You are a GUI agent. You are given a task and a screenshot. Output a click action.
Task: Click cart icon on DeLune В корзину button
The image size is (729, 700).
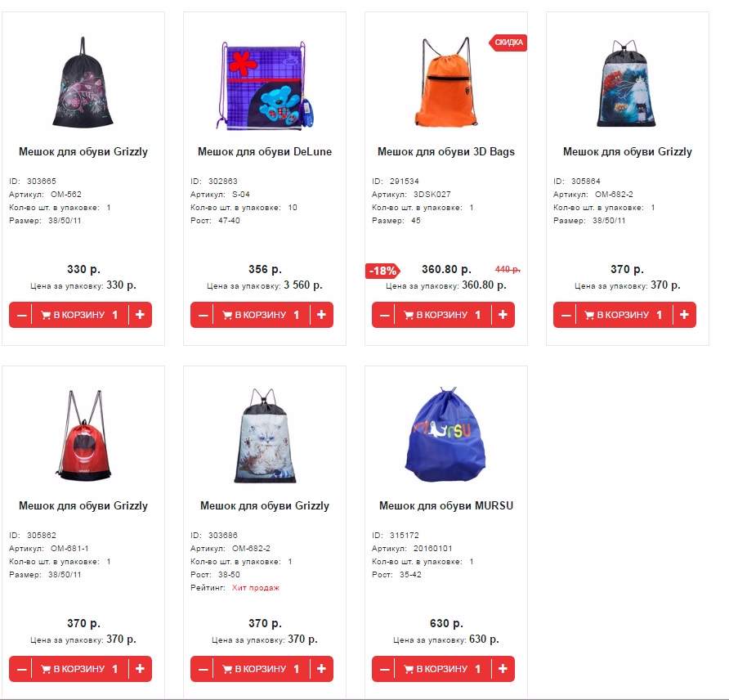(227, 315)
